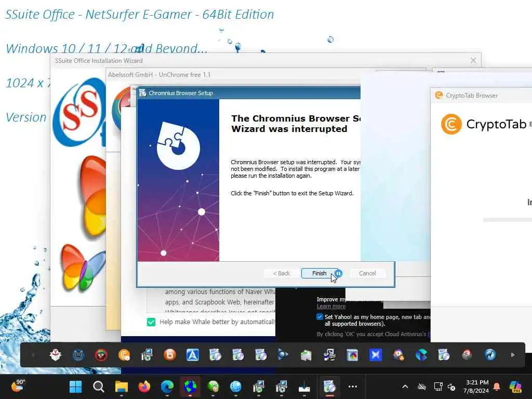Click the Back button in Chromnius setup
This screenshot has height=399, width=532.
[x=281, y=273]
